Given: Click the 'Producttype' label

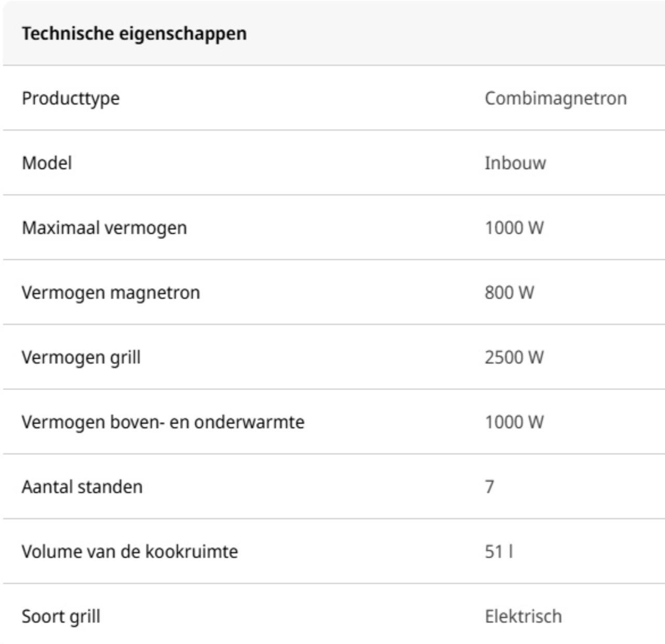Looking at the screenshot, I should [x=71, y=98].
